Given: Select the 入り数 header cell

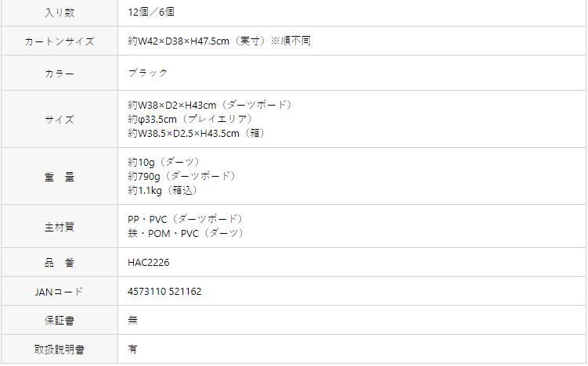Looking at the screenshot, I should coord(60,13).
